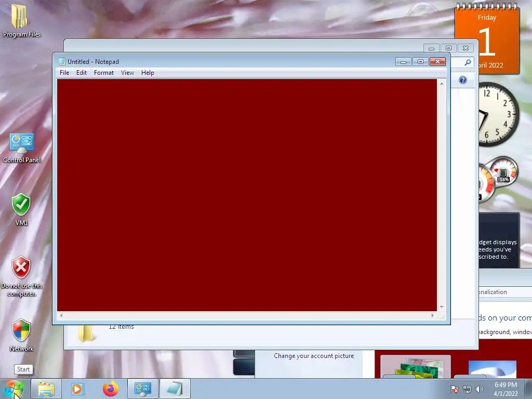This screenshot has height=399, width=532.
Task: Open the File menu in Notepad
Action: coord(64,73)
